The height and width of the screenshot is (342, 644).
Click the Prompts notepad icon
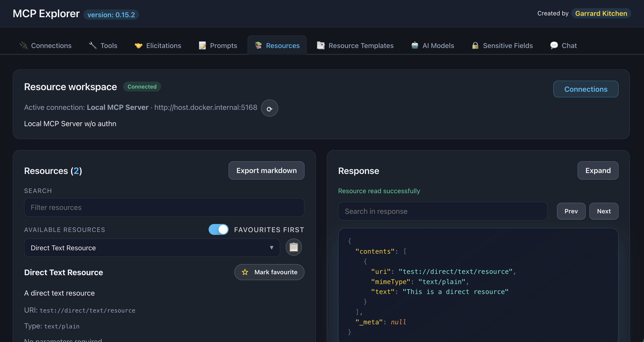(202, 46)
